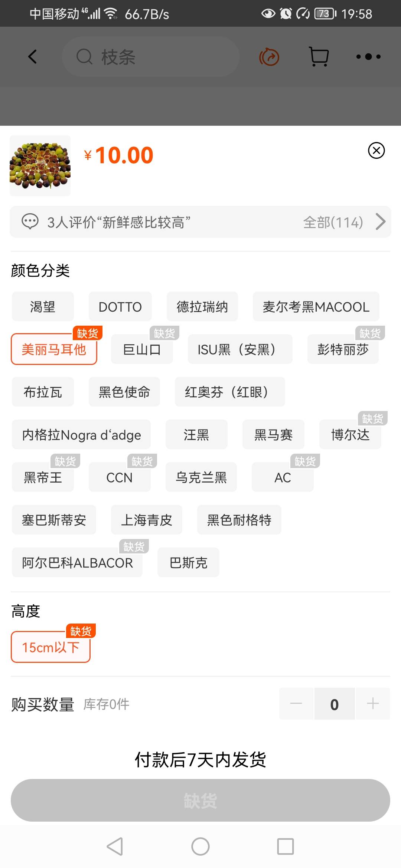Viewport: 401px width, 868px height.
Task: Close the product options panel
Action: [376, 150]
